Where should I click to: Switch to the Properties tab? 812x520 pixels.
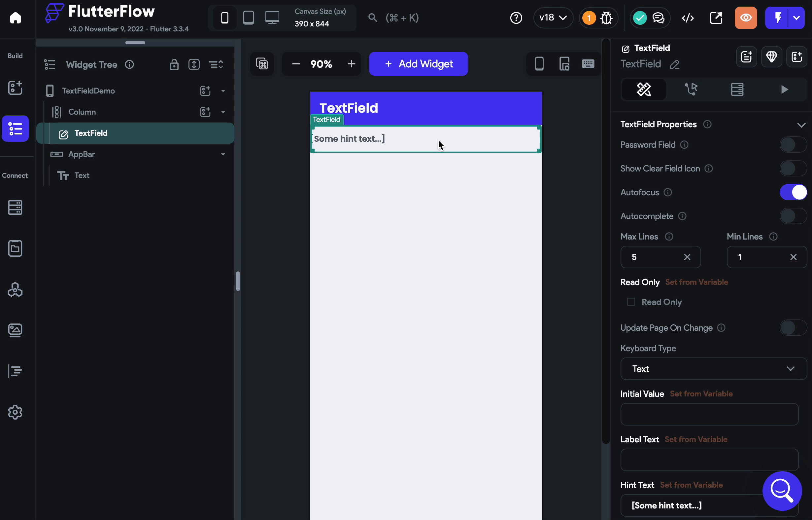pos(644,90)
